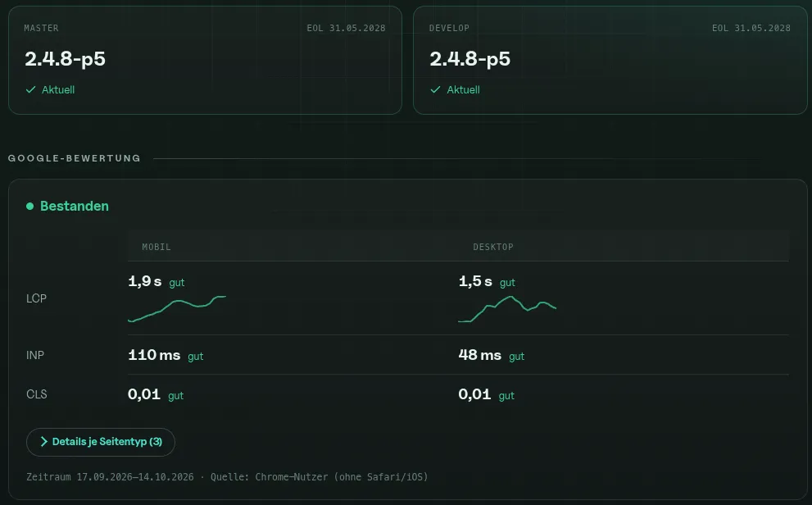Screen dimensions: 812x505
Task: Click the desktop CLS value 0,01
Action: (474, 394)
